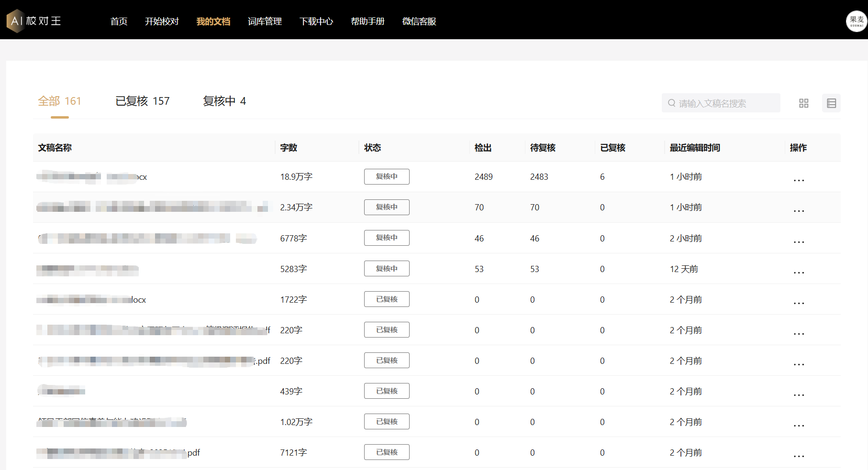Click 已复核 button for 439字 document
Viewport: 868px width, 470px height.
pyautogui.click(x=387, y=391)
